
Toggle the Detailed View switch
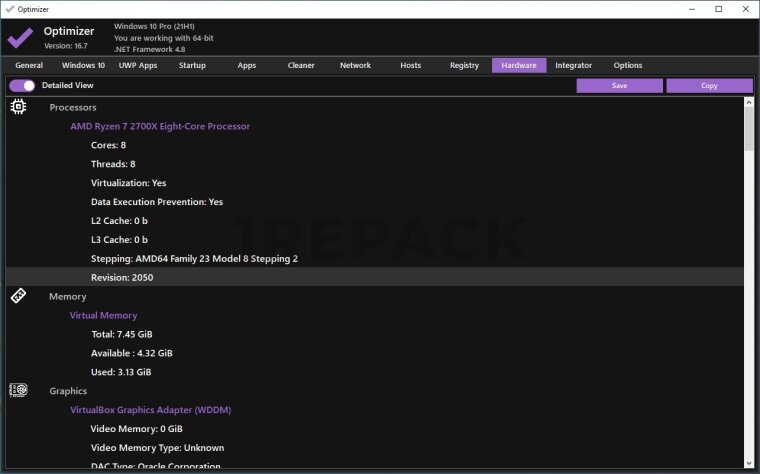[x=22, y=86]
